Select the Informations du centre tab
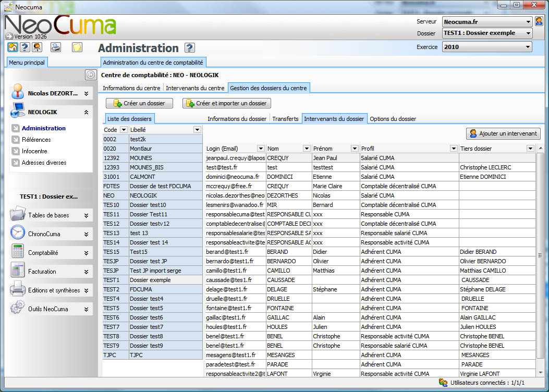The image size is (549, 392). pyautogui.click(x=131, y=88)
